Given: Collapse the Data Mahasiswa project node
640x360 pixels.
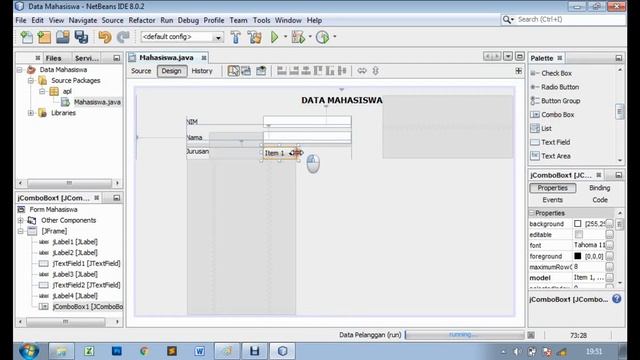Looking at the screenshot, I should 20,70.
